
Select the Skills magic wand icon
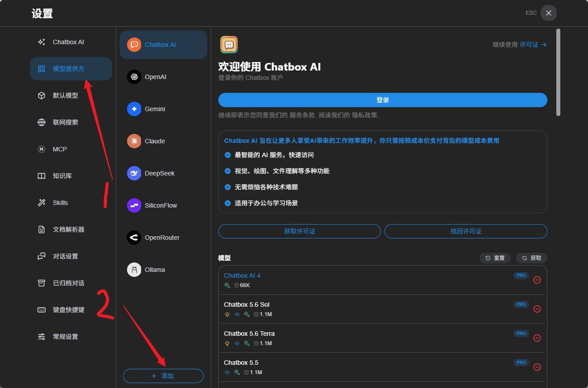pyautogui.click(x=42, y=203)
